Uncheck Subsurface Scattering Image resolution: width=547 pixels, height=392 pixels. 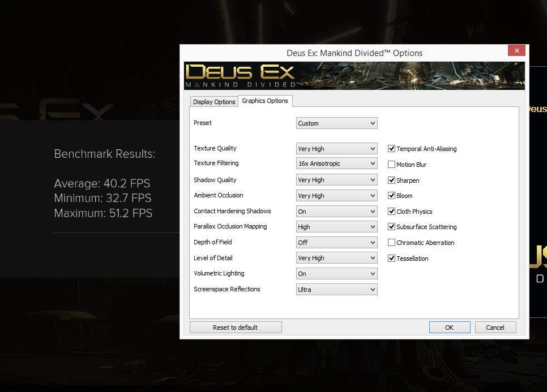[391, 226]
